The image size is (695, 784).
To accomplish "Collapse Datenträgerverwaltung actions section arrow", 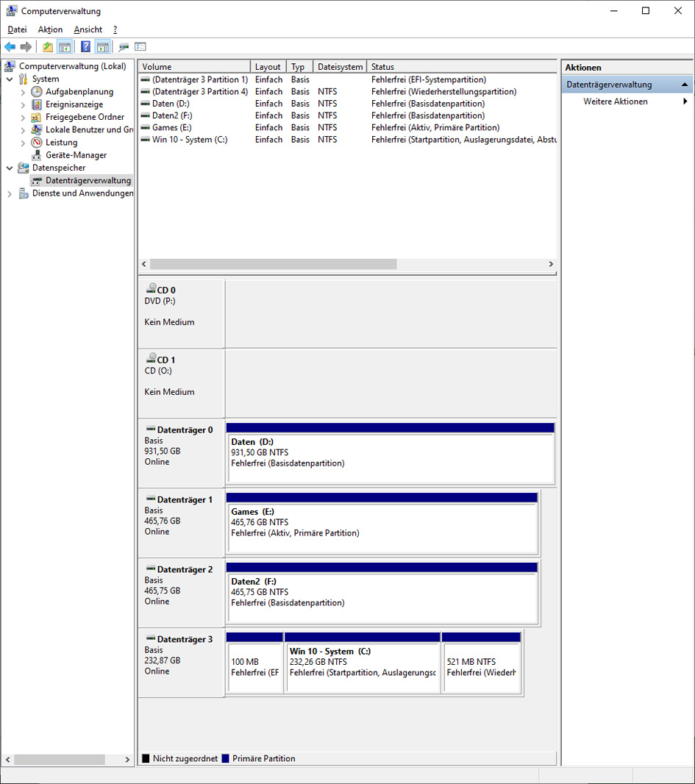I will click(x=685, y=85).
